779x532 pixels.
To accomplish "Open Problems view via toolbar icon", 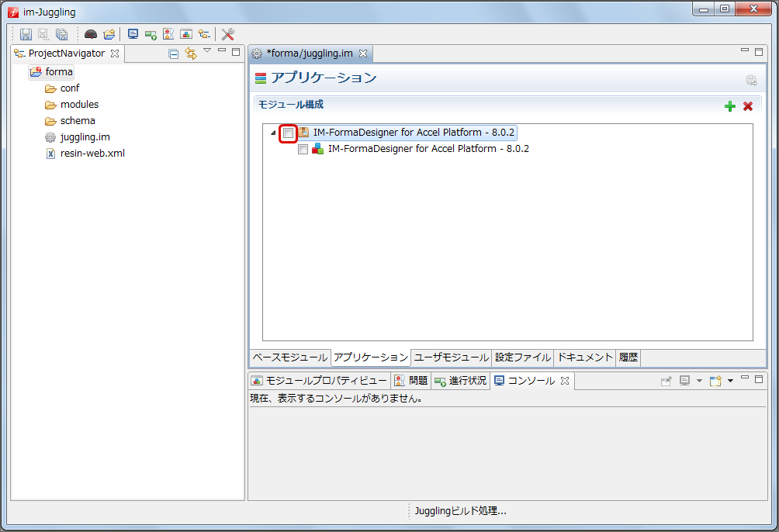I will 168,34.
